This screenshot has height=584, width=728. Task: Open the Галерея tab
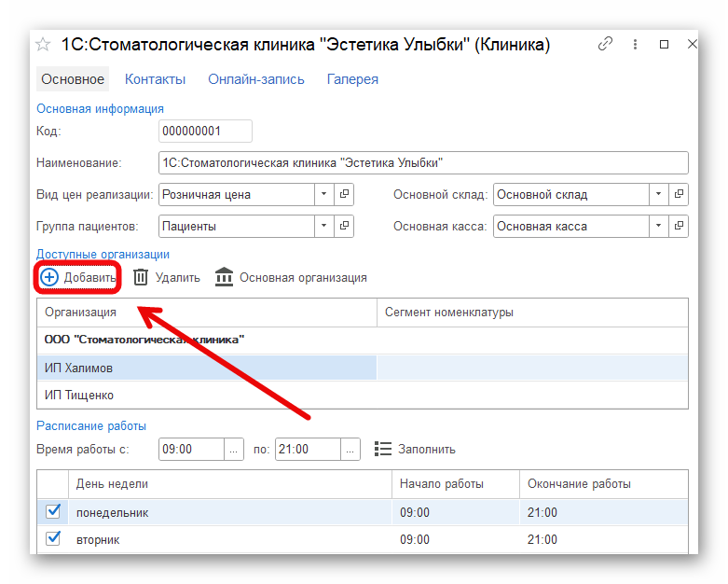[352, 79]
